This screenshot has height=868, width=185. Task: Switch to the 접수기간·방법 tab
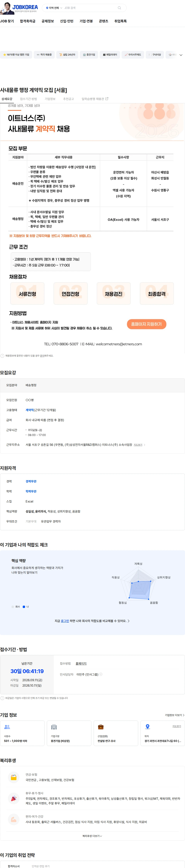coord(28,99)
